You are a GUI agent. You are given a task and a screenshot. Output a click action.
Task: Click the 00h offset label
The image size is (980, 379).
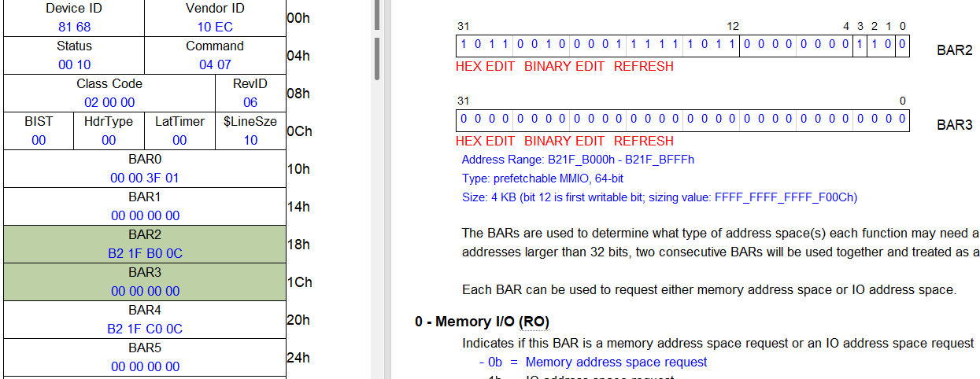point(299,17)
